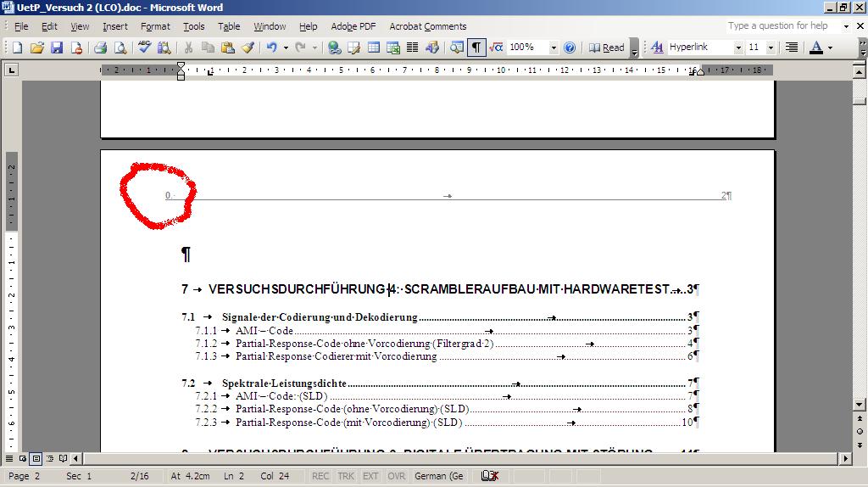
Task: Open the help question box dropdown arrow
Action: pos(846,26)
